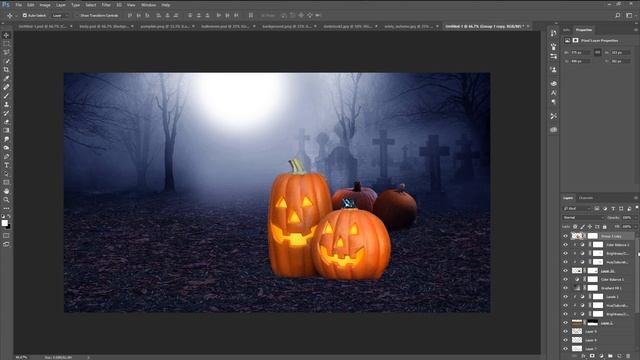Create a new layer icon
This screenshot has width=640, height=360.
click(x=619, y=356)
